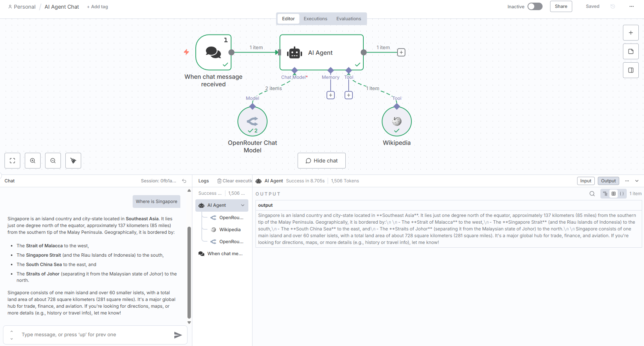The height and width of the screenshot is (346, 644).
Task: Select the When chat message received node
Action: pyautogui.click(x=213, y=53)
